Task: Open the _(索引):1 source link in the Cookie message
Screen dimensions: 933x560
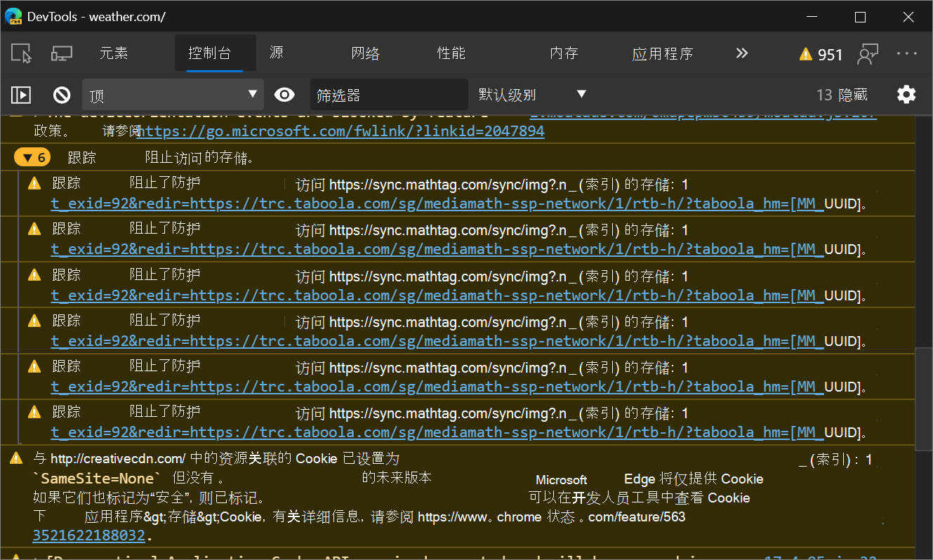Action: (x=835, y=460)
